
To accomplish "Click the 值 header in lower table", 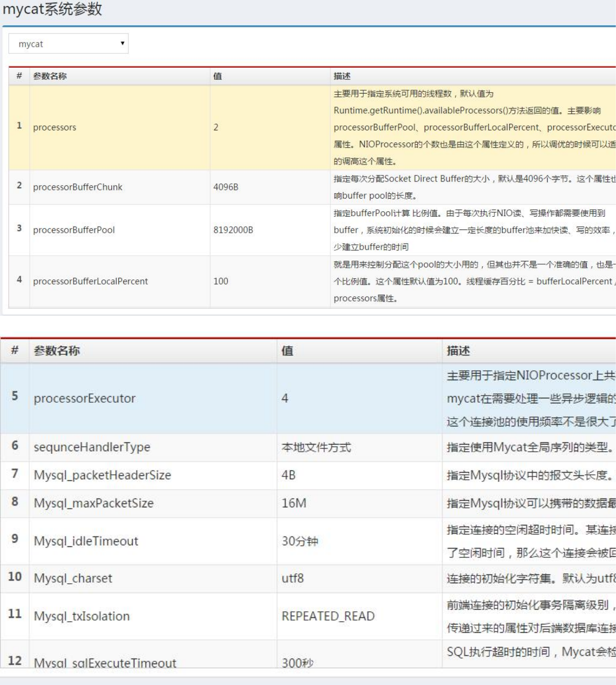I will pos(287,350).
